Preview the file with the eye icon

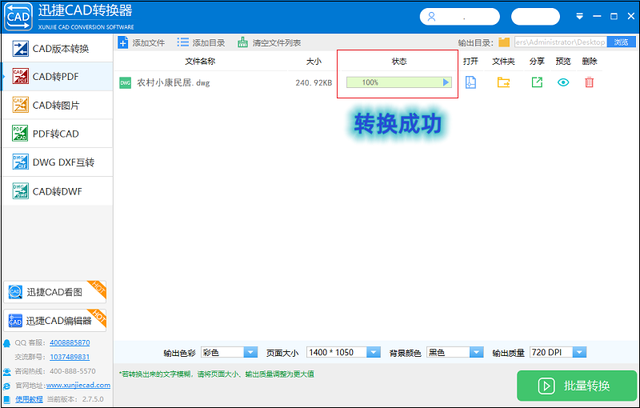[x=563, y=82]
